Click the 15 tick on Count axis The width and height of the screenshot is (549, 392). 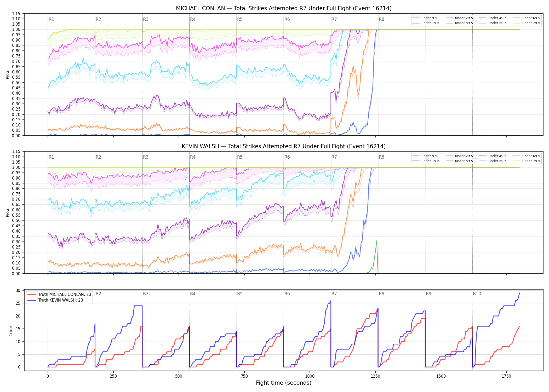pyautogui.click(x=18, y=329)
